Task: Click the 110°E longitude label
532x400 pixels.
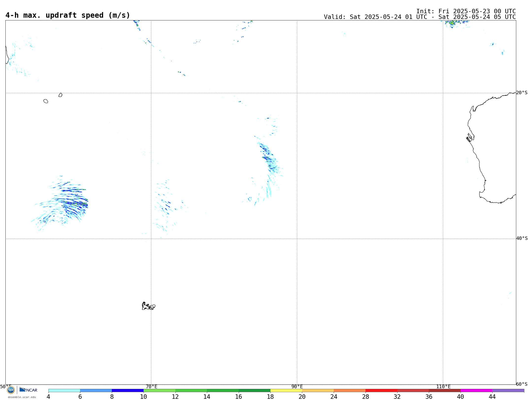Action: (443, 387)
